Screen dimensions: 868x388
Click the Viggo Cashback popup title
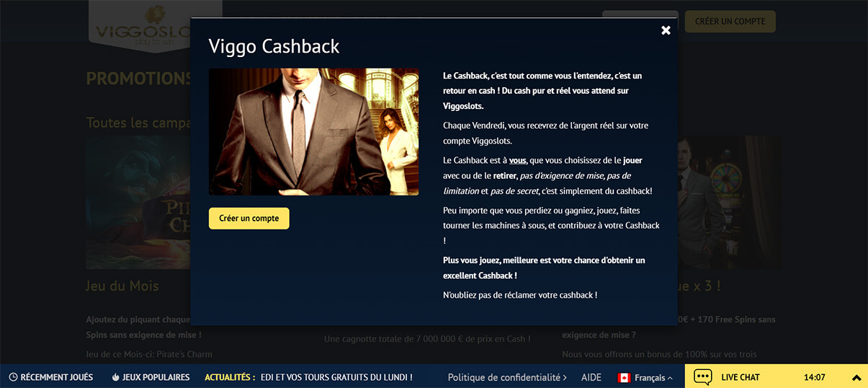tap(274, 46)
